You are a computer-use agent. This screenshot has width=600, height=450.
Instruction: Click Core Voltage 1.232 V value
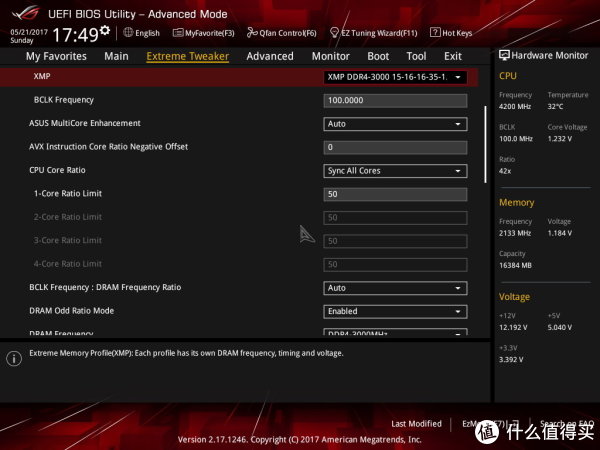[x=559, y=139]
